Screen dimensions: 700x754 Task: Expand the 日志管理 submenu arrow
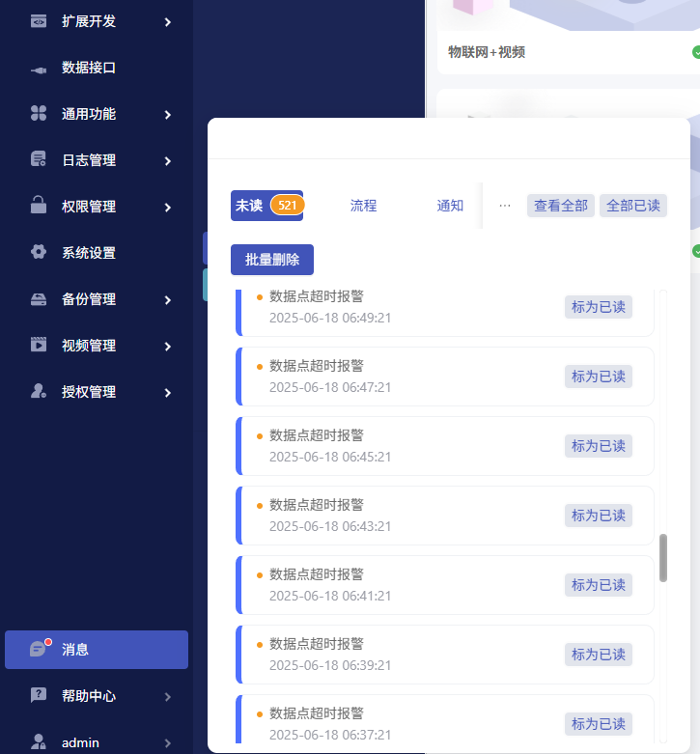(x=167, y=161)
